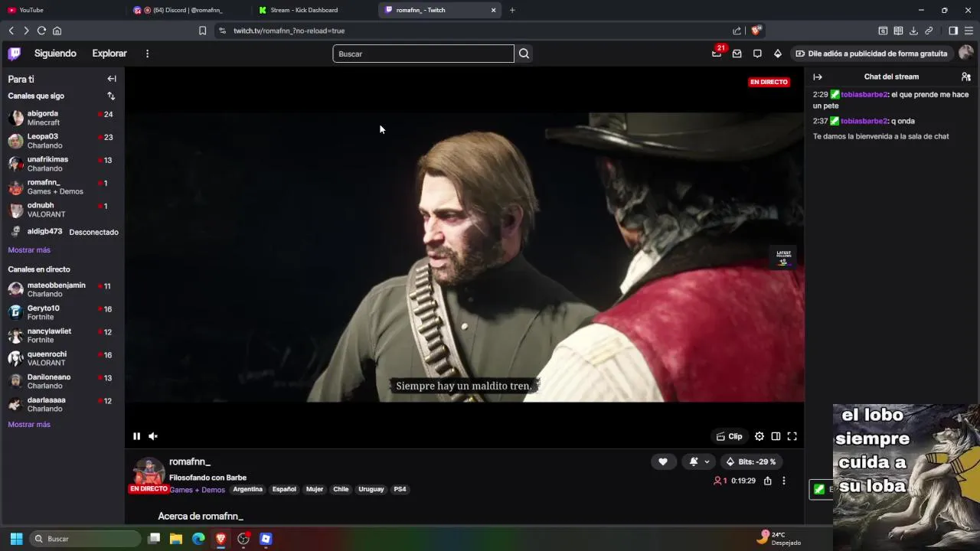
Task: Collapse the Para ti sidebar
Action: click(x=112, y=79)
